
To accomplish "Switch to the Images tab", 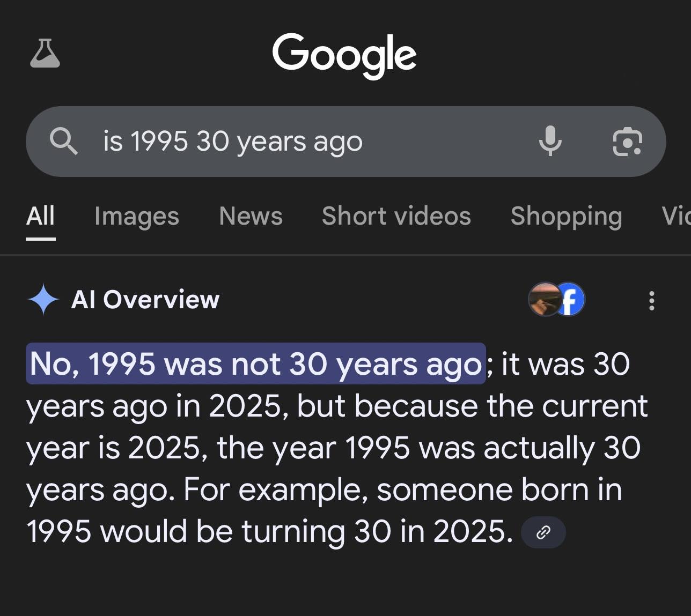I will (136, 216).
